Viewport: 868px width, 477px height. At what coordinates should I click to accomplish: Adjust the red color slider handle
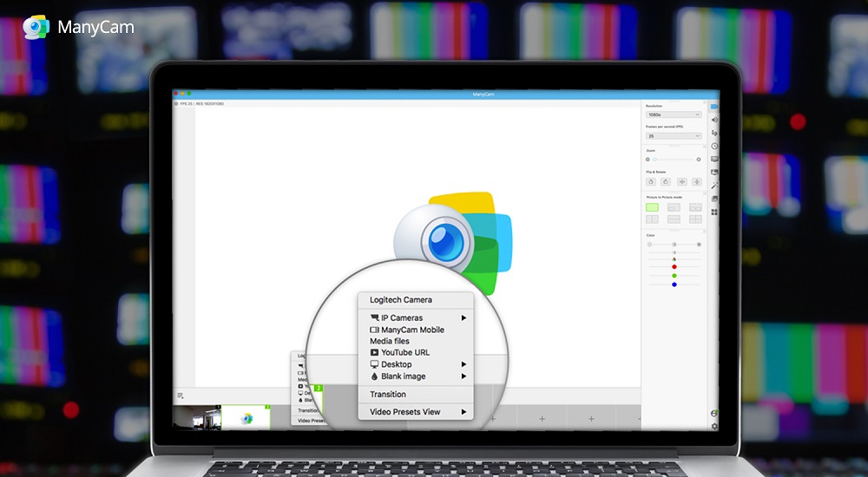point(674,267)
